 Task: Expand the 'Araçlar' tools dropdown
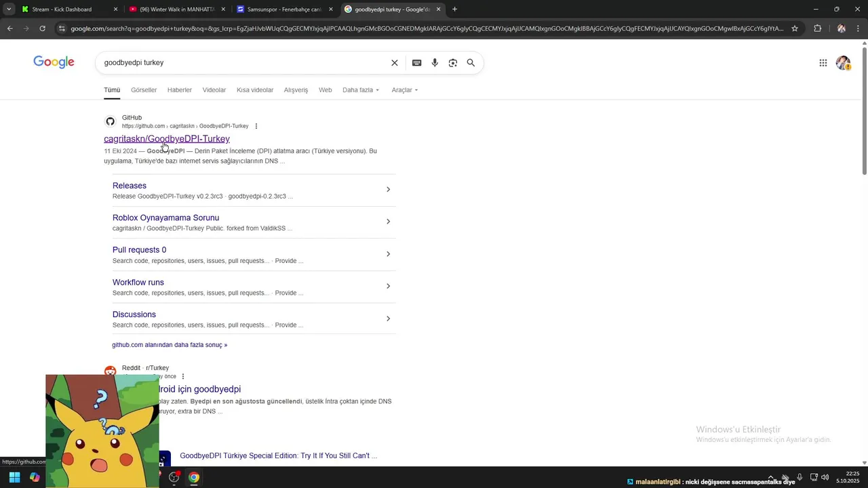(405, 90)
